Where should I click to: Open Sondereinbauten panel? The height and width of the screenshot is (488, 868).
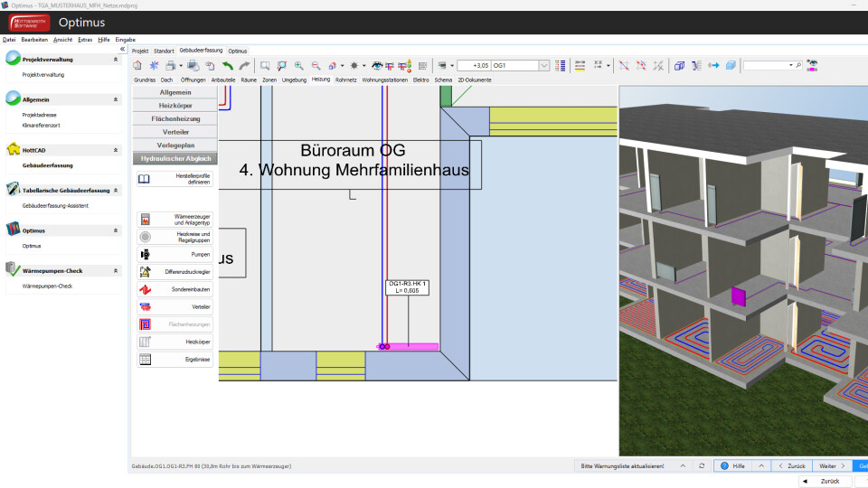point(176,290)
